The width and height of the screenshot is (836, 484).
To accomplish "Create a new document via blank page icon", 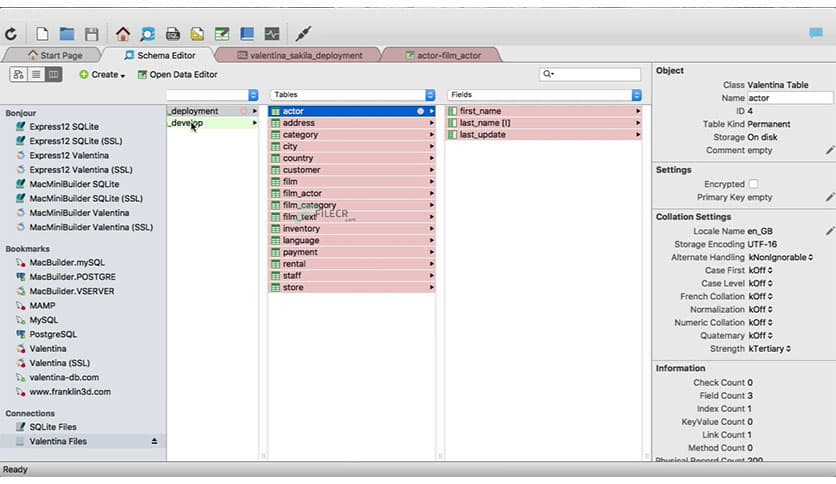I will 42,34.
